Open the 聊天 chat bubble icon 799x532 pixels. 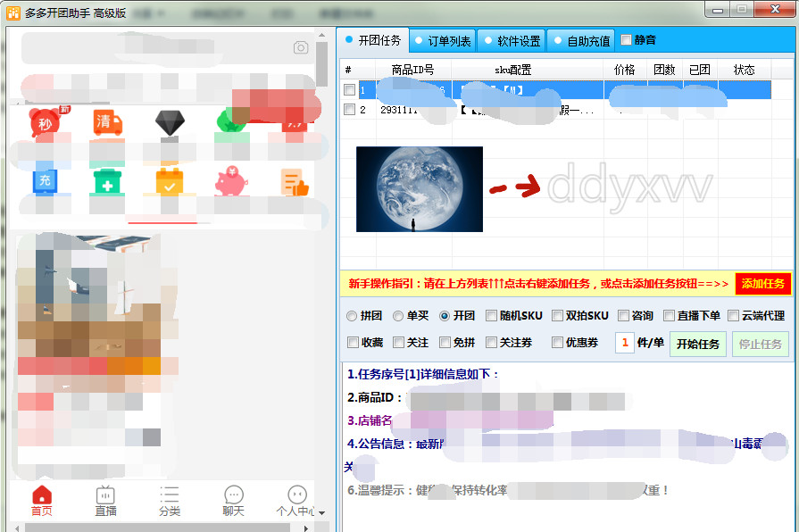[x=233, y=502]
